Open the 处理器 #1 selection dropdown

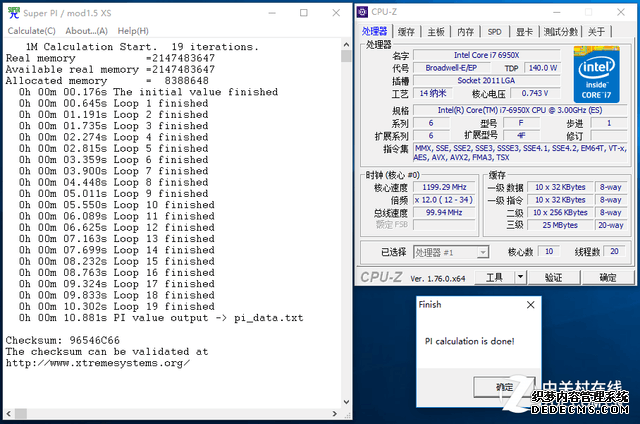click(x=451, y=253)
